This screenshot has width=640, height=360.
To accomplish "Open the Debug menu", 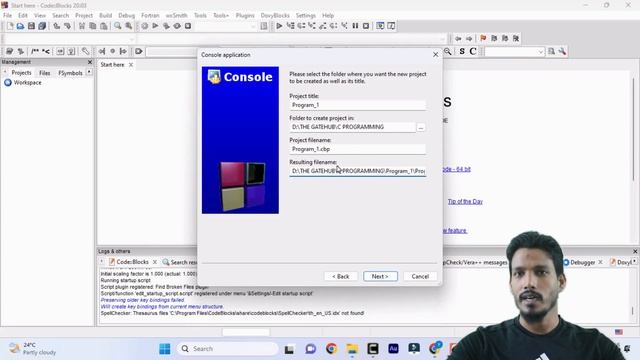I will point(127,15).
